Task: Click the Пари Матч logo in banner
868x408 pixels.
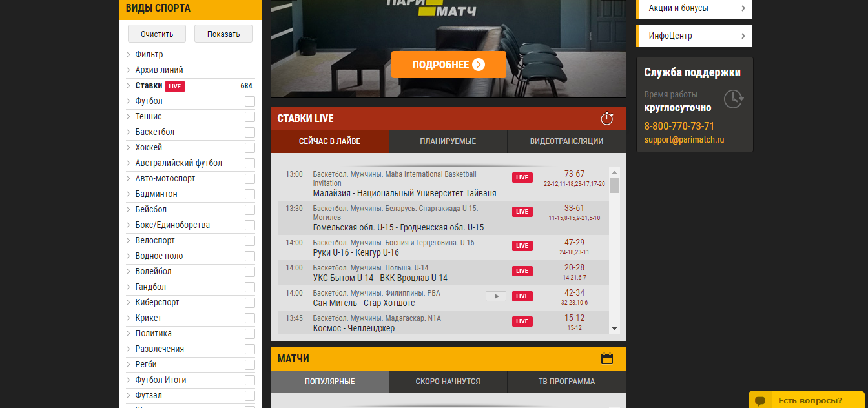Action: pos(431,8)
